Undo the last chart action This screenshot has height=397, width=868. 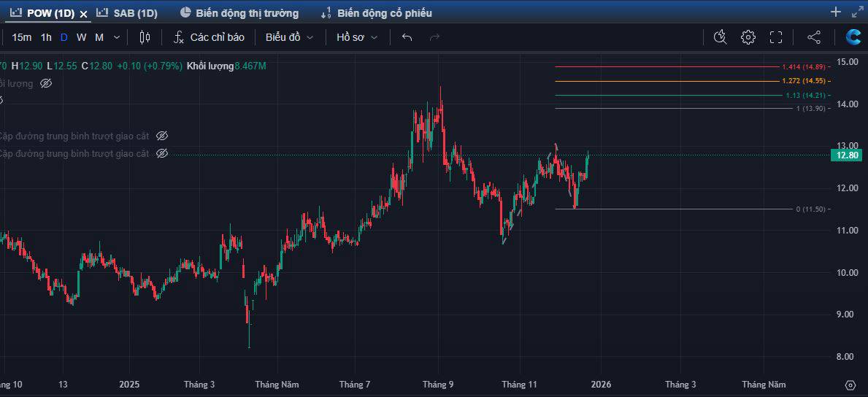(x=407, y=37)
